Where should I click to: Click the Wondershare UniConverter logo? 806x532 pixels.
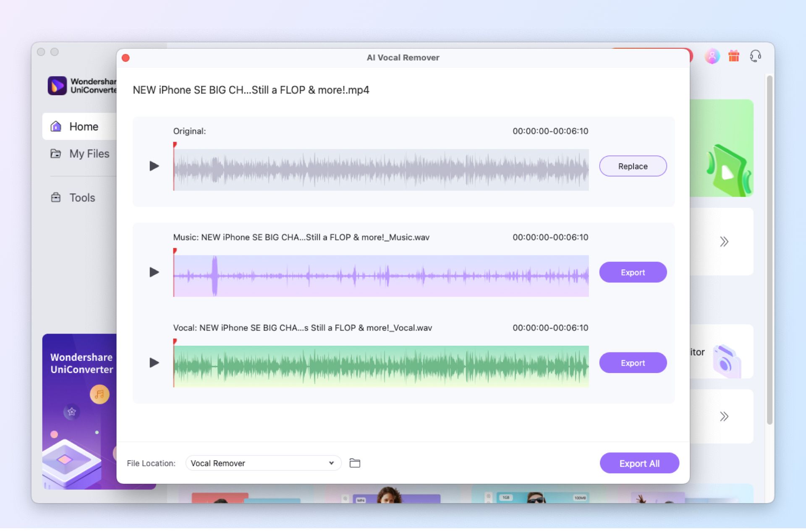[x=57, y=85]
